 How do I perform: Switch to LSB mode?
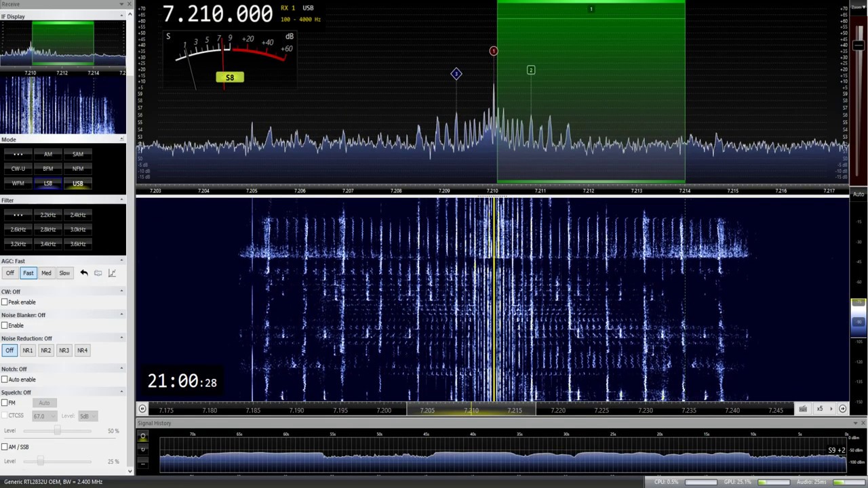[x=47, y=184]
